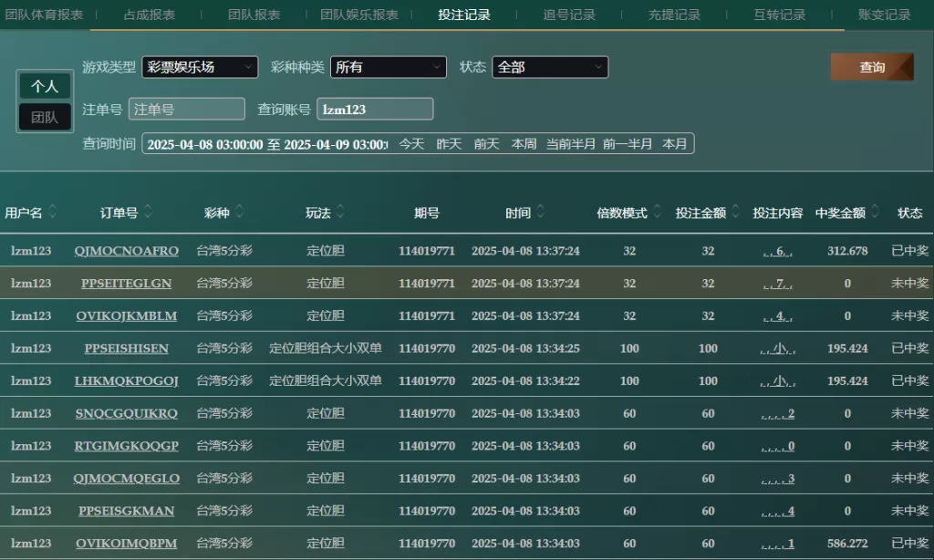
Task: Click the sort icon beside 订单号
Action: (148, 213)
